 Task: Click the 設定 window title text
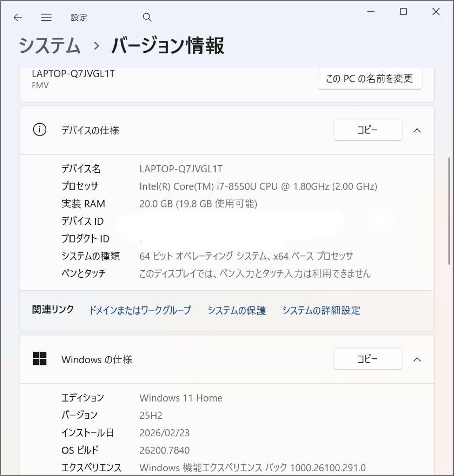(79, 18)
